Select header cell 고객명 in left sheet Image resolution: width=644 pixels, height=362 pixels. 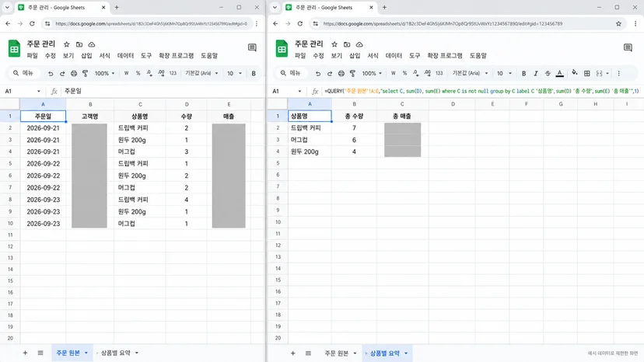(90, 117)
